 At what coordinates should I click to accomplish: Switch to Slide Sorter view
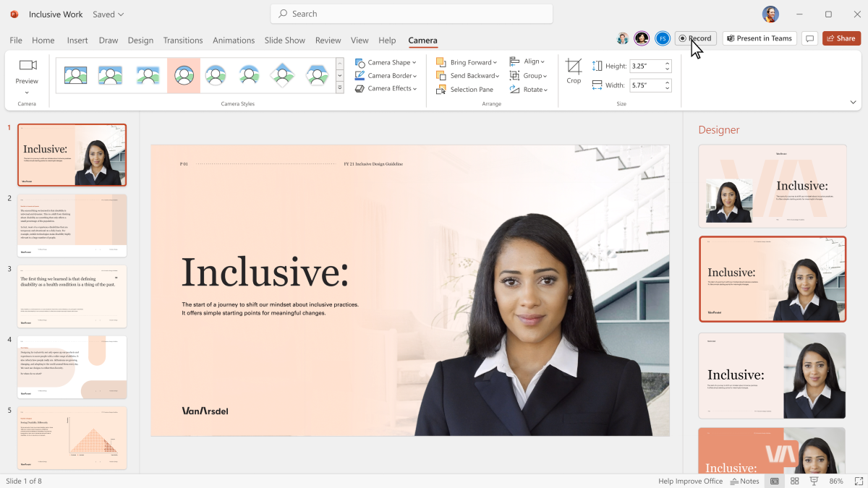(794, 480)
